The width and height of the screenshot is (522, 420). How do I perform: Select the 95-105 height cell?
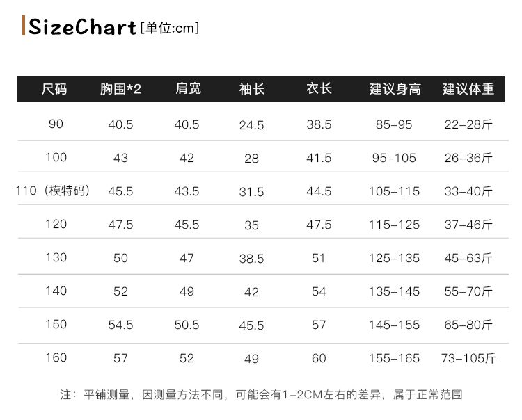[x=394, y=158]
